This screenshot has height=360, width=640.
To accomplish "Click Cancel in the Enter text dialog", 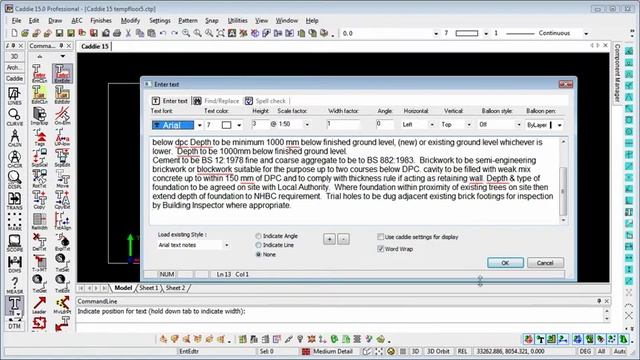I will point(545,263).
